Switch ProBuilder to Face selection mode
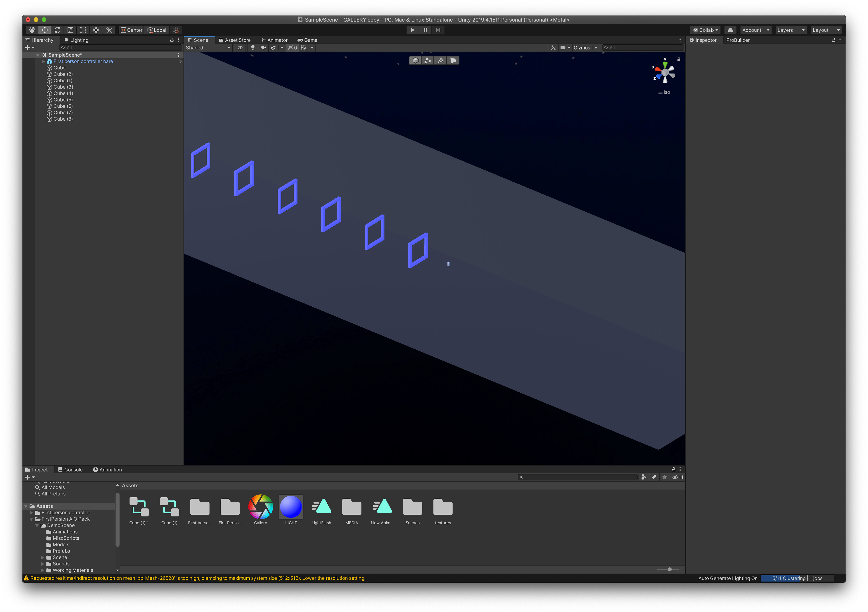Viewport: 868px width, 612px height. coord(453,61)
